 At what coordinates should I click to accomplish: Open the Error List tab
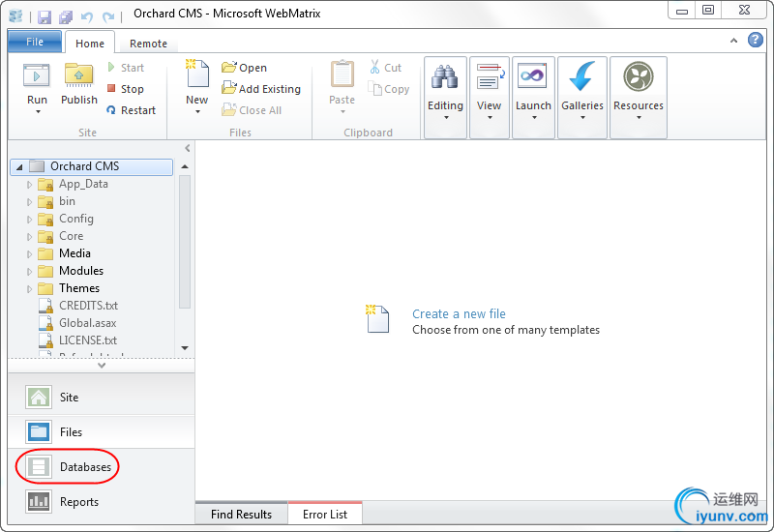click(325, 514)
